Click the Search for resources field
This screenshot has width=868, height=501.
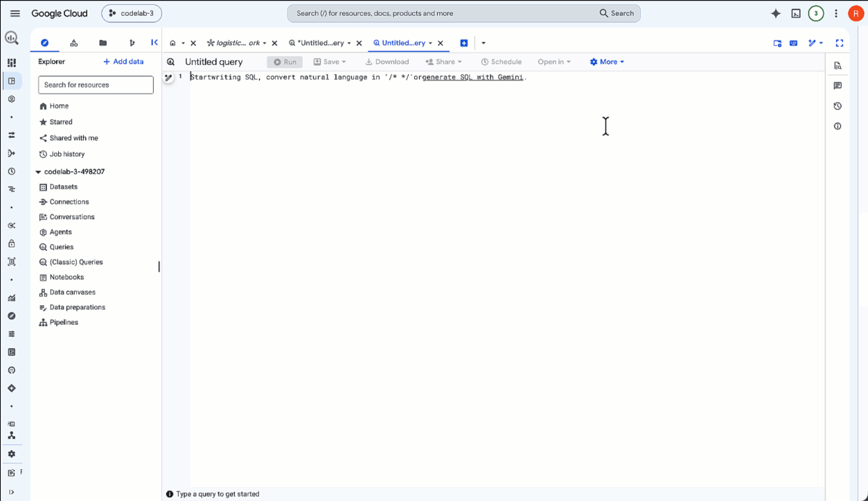coord(96,85)
